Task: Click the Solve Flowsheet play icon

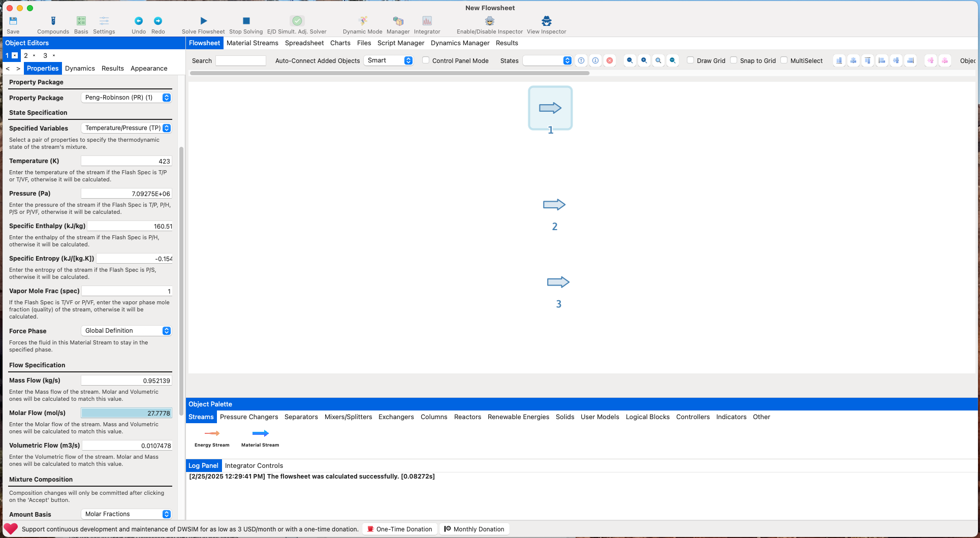Action: click(x=203, y=21)
